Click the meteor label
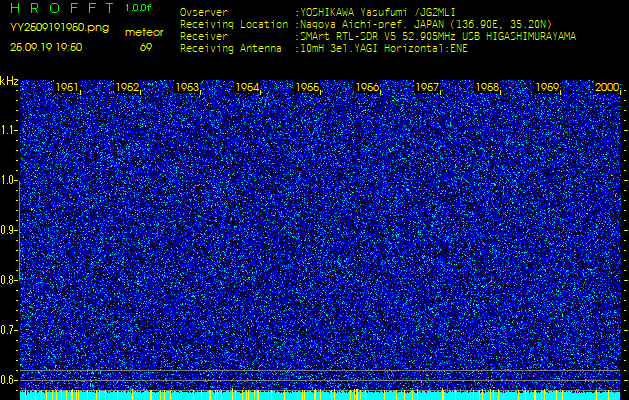629x400 pixels. coord(144,33)
